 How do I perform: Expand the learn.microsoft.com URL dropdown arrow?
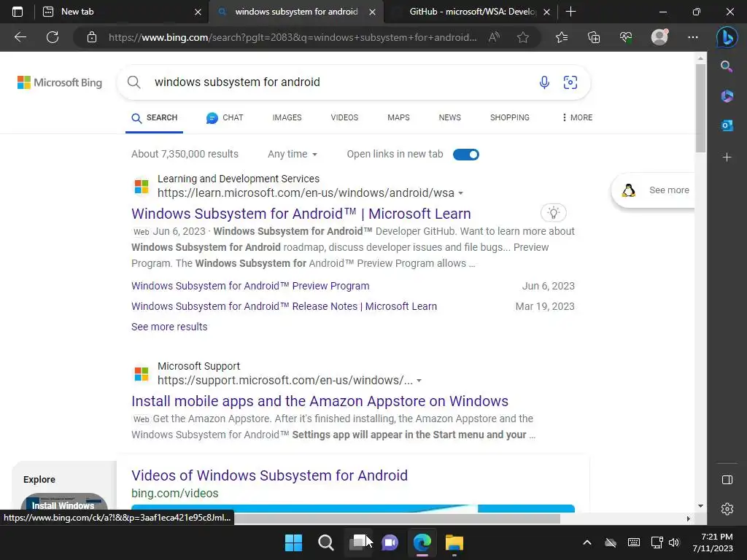click(x=461, y=193)
